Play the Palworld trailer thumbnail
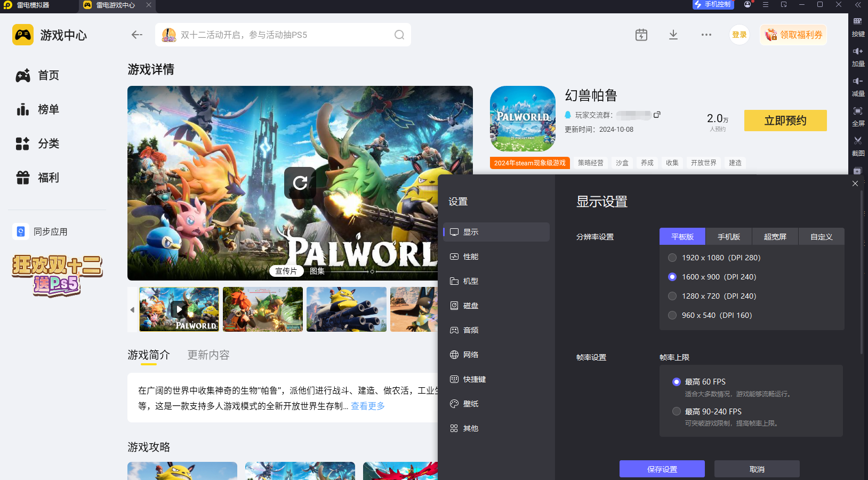This screenshot has width=868, height=480. pyautogui.click(x=179, y=309)
